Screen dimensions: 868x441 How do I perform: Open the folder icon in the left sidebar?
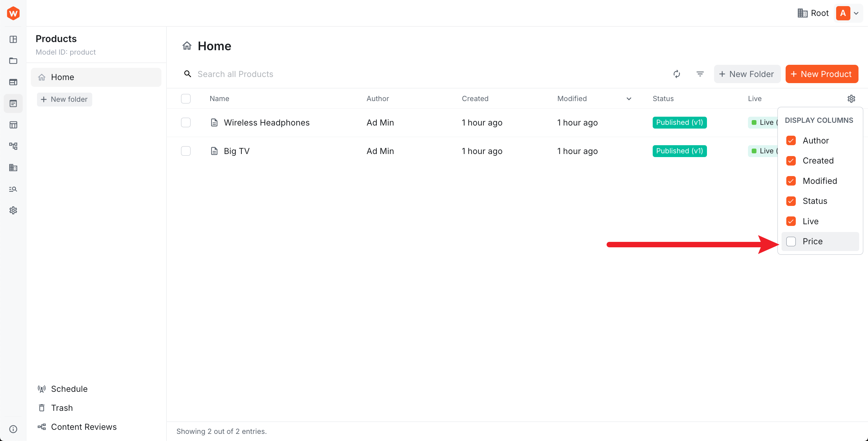13,61
